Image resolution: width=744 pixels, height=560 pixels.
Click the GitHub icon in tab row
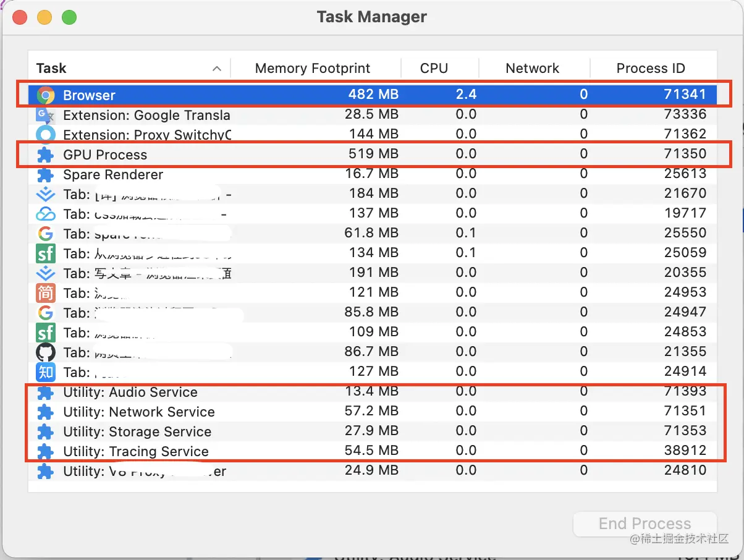click(x=46, y=352)
